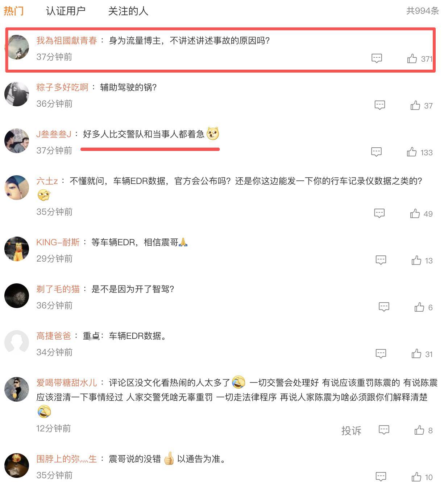The image size is (448, 492).
Task: Open reply icon on 粽子多好吃啊 comment
Action: pos(379,105)
